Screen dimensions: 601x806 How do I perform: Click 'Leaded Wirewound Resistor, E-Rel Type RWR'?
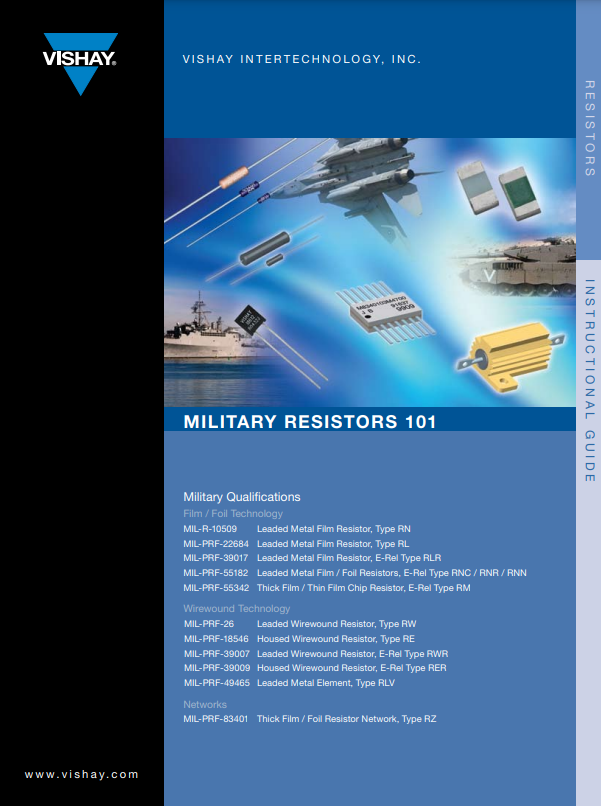click(x=353, y=654)
